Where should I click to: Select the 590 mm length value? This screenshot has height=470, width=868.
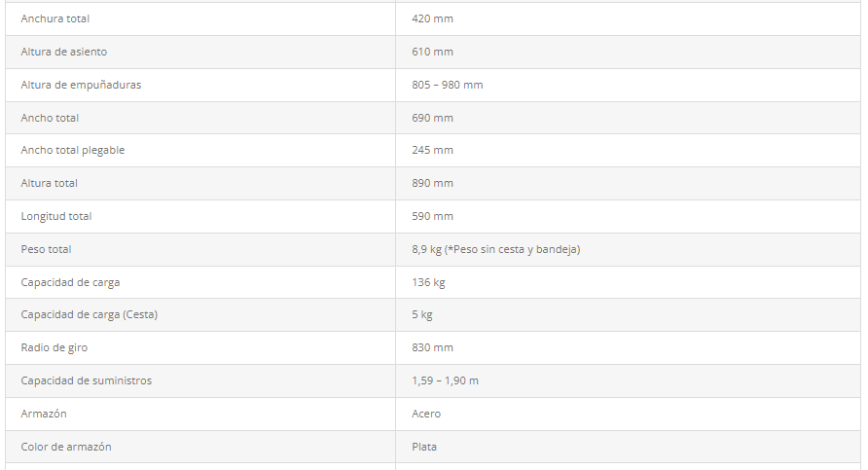432,216
